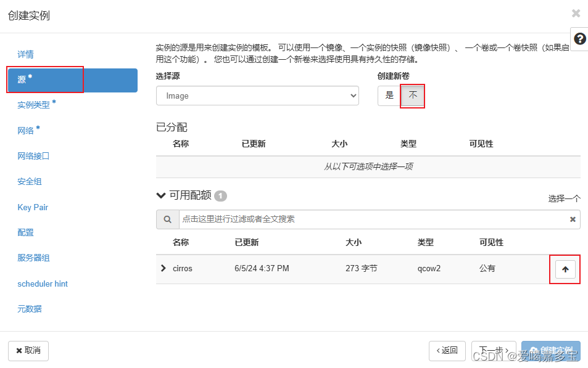Viewport: 588px width, 368px height.
Task: Click the qcow2 type cell
Action: pos(429,268)
